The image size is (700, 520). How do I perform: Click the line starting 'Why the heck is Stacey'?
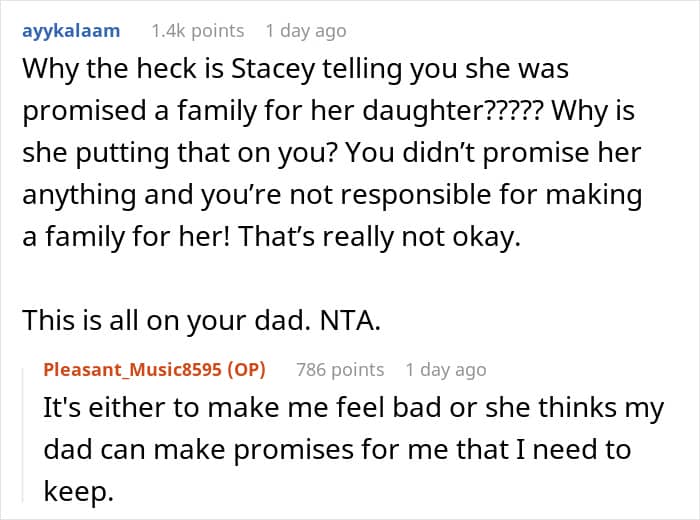pyautogui.click(x=296, y=70)
